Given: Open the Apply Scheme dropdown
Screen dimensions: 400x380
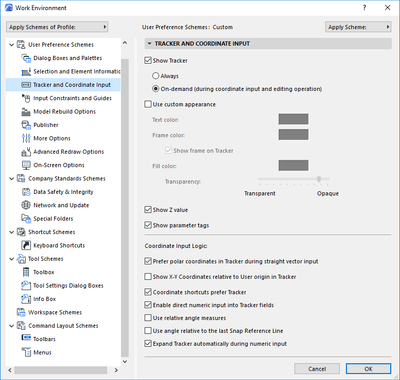Looking at the screenshot, I should tap(358, 27).
